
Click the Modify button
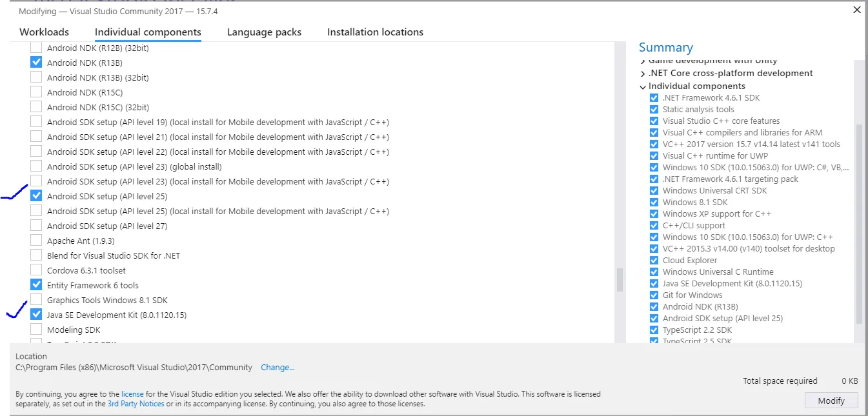tap(831, 401)
